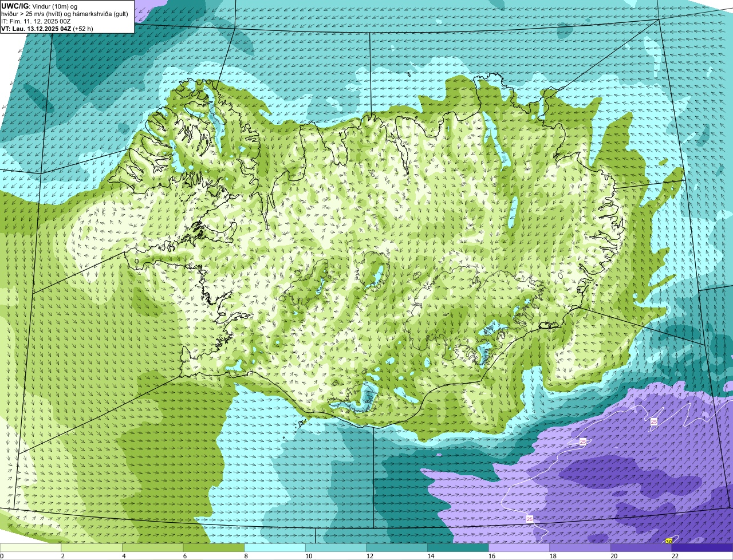Click the "18" legend scale label

(x=553, y=556)
